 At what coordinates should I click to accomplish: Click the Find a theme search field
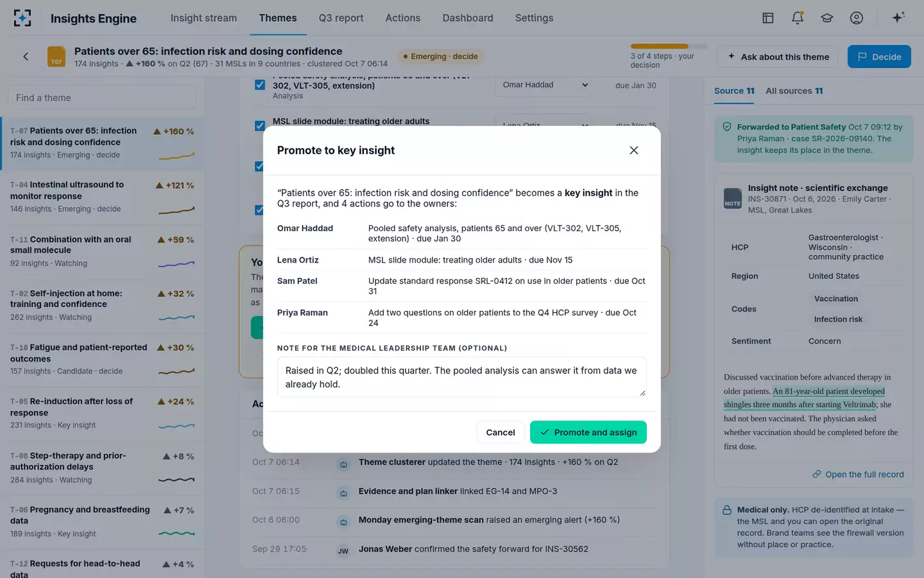[x=103, y=98]
